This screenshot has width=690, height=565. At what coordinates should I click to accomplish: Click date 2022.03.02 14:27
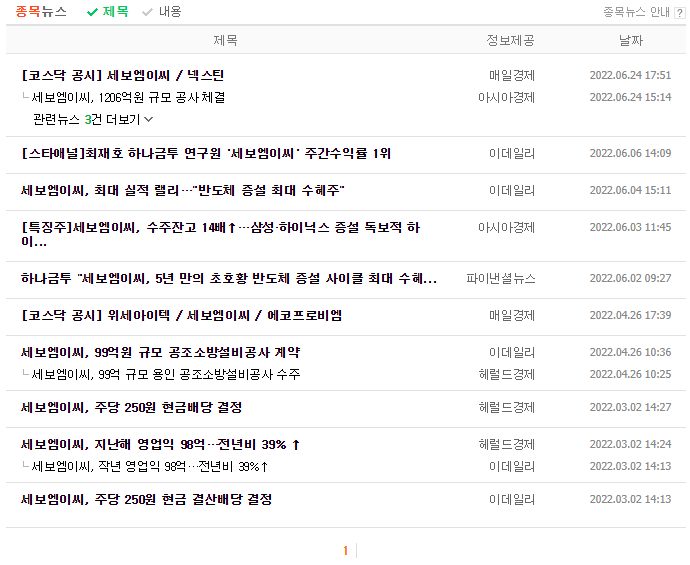click(630, 407)
